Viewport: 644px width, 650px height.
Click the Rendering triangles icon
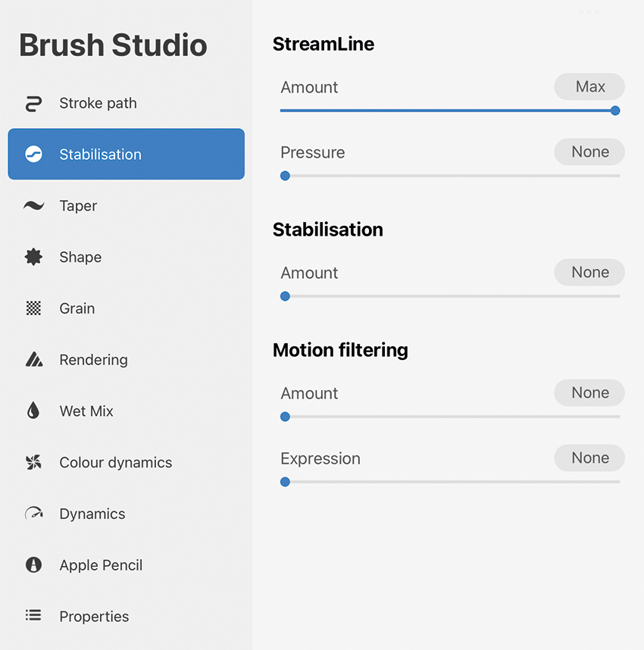pyautogui.click(x=33, y=360)
